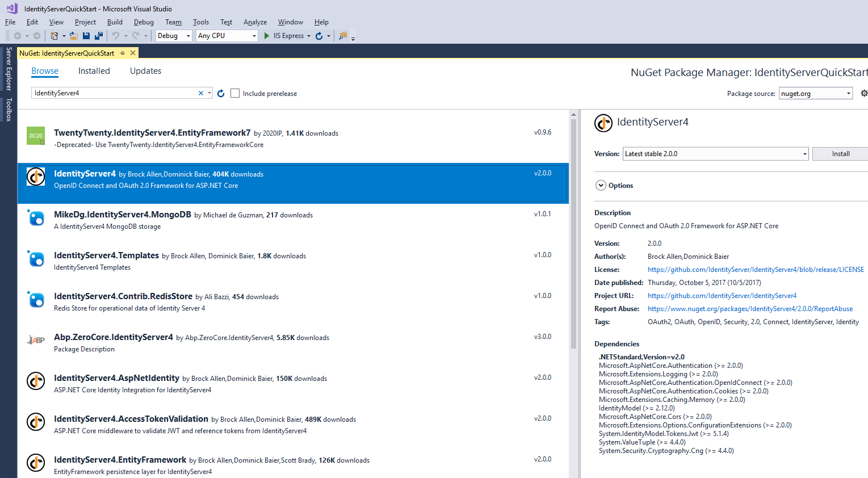Viewport: 868px width, 478px height.
Task: Enable the Include prerelease checkbox
Action: pos(235,93)
